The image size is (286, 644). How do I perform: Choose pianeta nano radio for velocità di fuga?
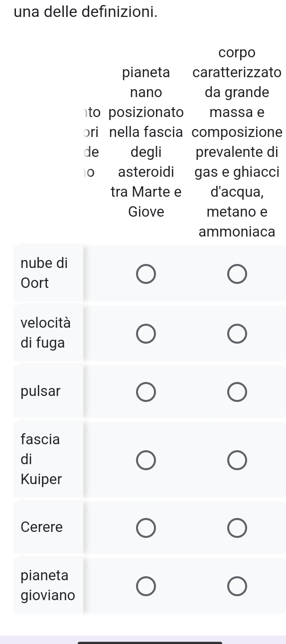(146, 334)
